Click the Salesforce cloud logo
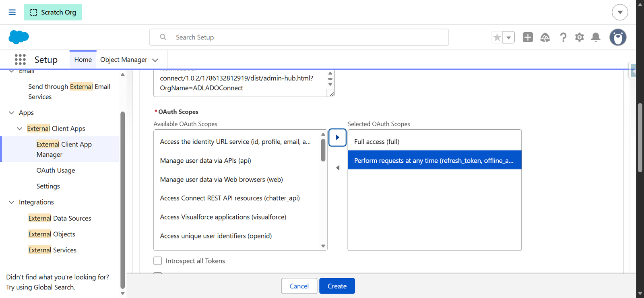Screen dimensions: 644x298 19,37
